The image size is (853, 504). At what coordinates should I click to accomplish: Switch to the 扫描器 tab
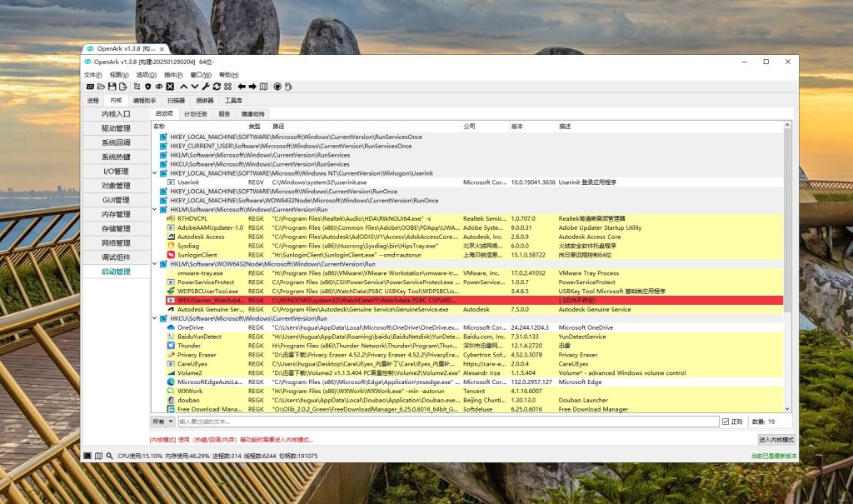(177, 100)
